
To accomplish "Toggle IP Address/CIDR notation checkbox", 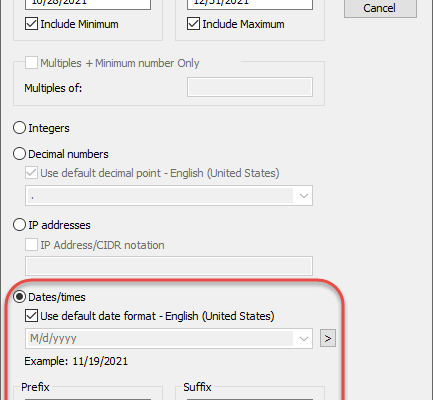I will click(31, 245).
